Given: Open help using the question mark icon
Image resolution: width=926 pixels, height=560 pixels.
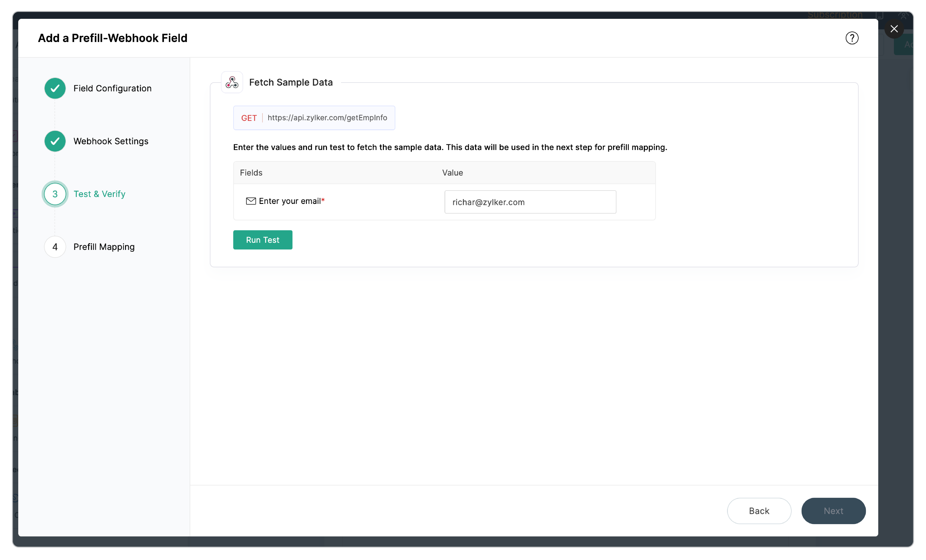Looking at the screenshot, I should tap(852, 38).
